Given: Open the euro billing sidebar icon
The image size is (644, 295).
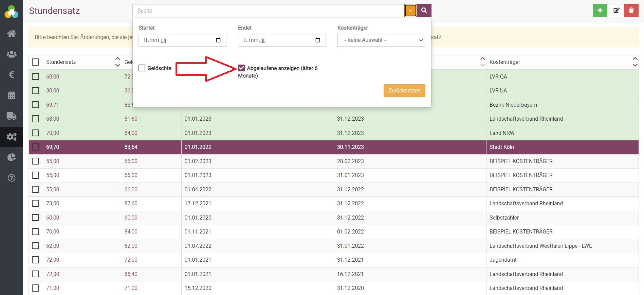Looking at the screenshot, I should (x=12, y=74).
